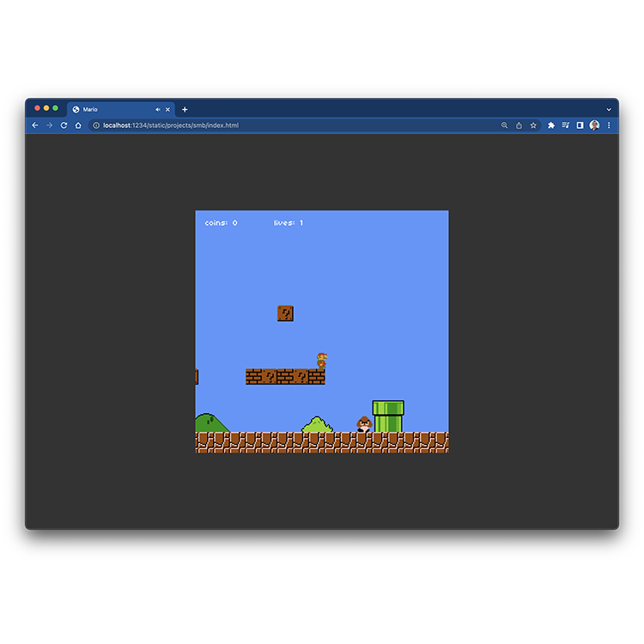Open the Chrome three-dot menu
The width and height of the screenshot is (644, 644).
pos(609,125)
